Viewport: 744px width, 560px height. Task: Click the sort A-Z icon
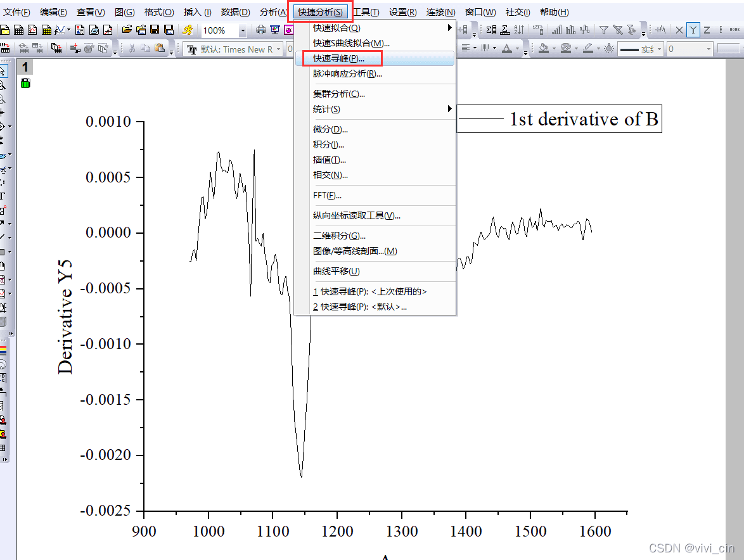(519, 30)
